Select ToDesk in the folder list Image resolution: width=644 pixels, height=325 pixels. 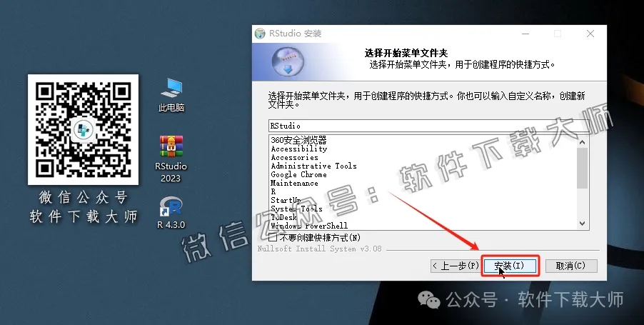[283, 217]
